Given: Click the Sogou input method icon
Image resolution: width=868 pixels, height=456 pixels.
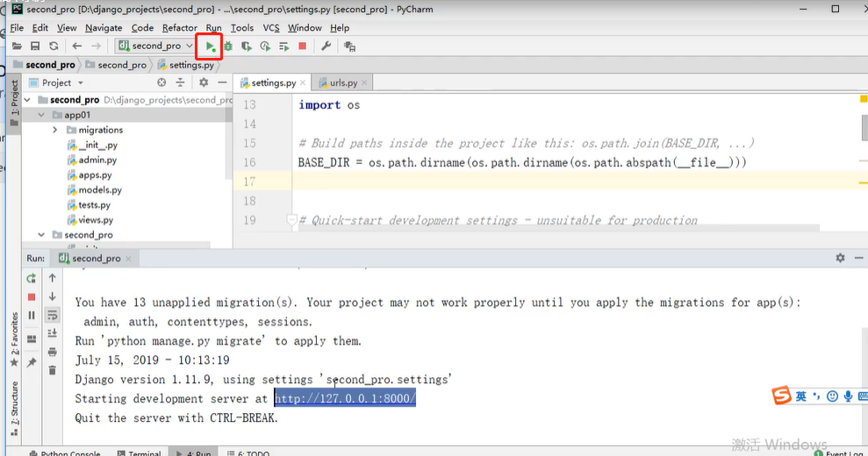Looking at the screenshot, I should pyautogui.click(x=781, y=395).
